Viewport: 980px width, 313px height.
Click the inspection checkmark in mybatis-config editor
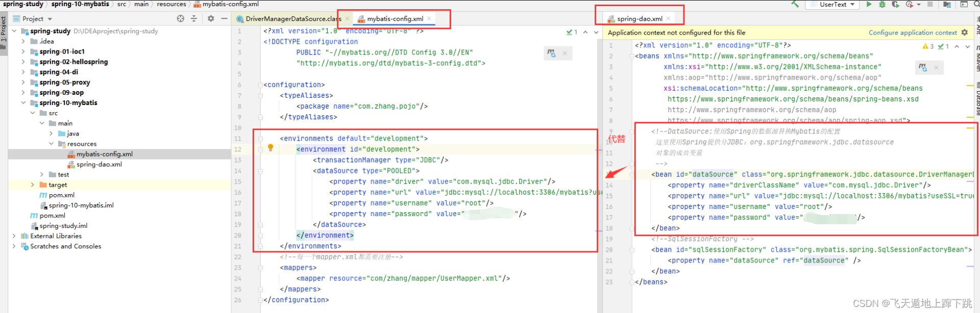pos(572,32)
